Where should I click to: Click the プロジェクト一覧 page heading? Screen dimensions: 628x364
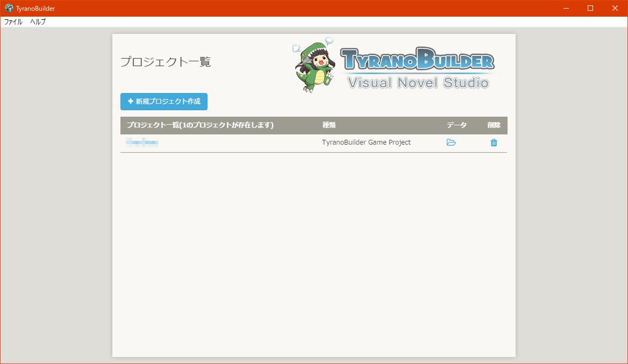166,62
